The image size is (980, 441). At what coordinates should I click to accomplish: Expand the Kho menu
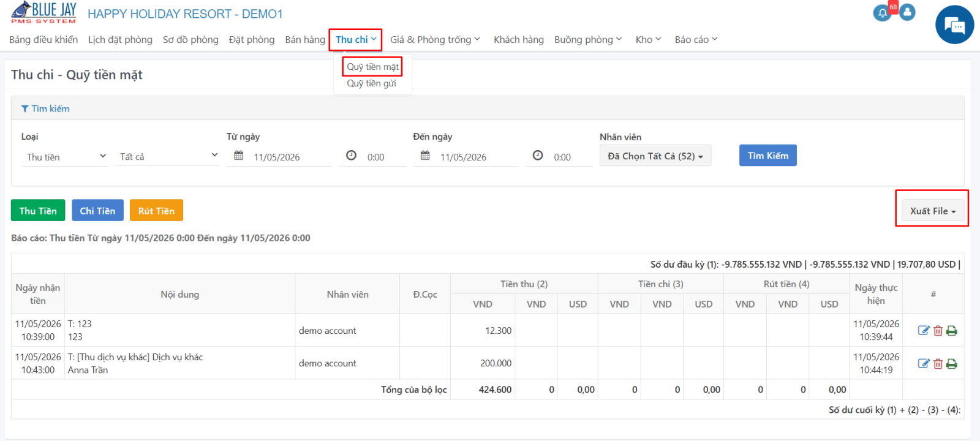(x=648, y=40)
